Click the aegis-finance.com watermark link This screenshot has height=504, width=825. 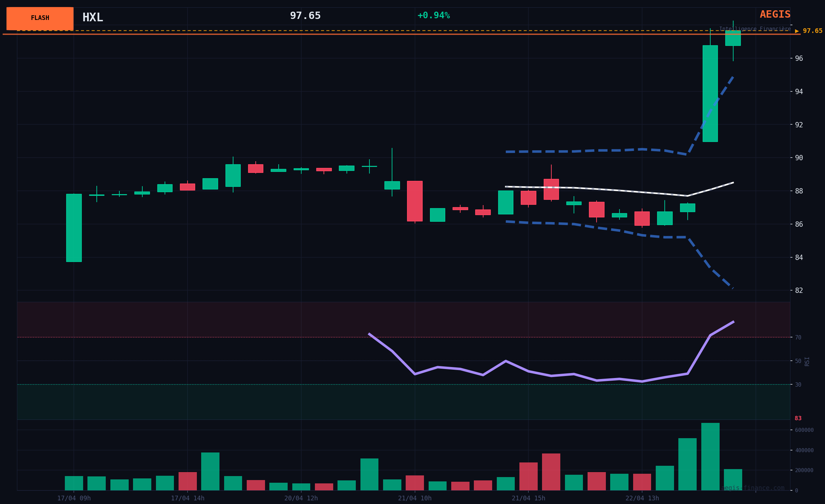[x=753, y=488]
